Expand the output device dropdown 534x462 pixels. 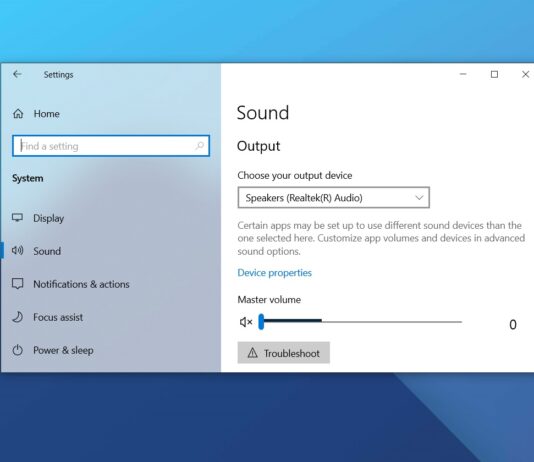coord(333,197)
